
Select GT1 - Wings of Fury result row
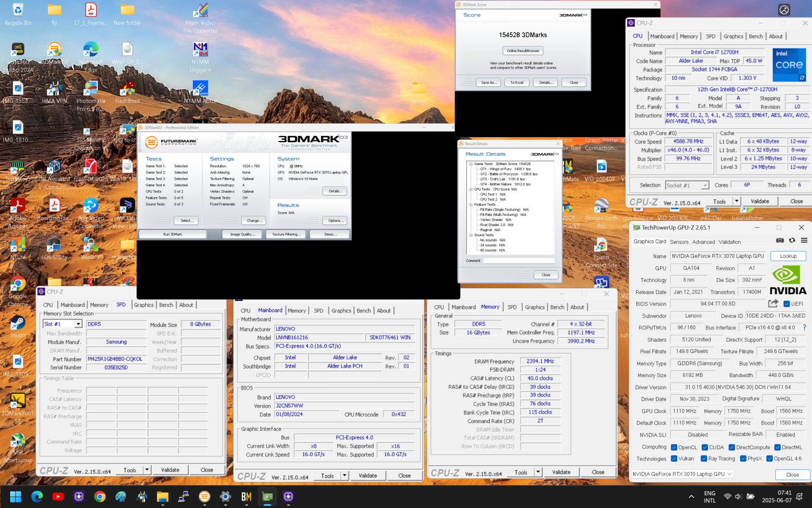point(505,169)
